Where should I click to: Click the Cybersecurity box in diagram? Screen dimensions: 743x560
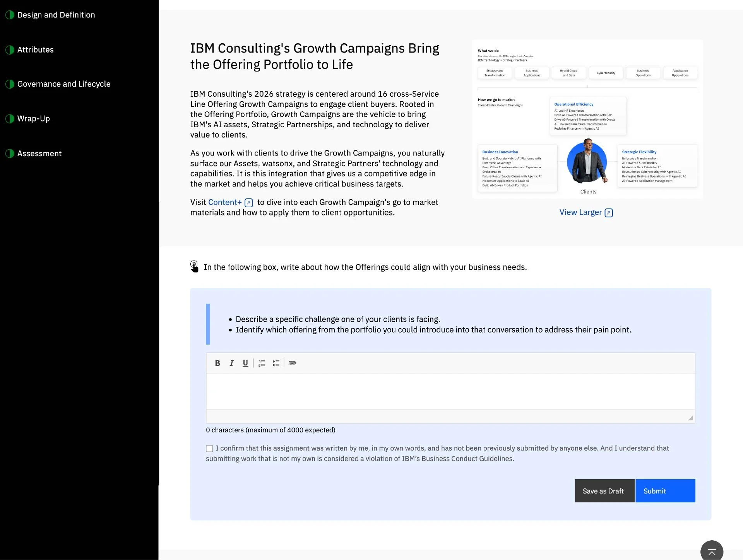pos(606,73)
